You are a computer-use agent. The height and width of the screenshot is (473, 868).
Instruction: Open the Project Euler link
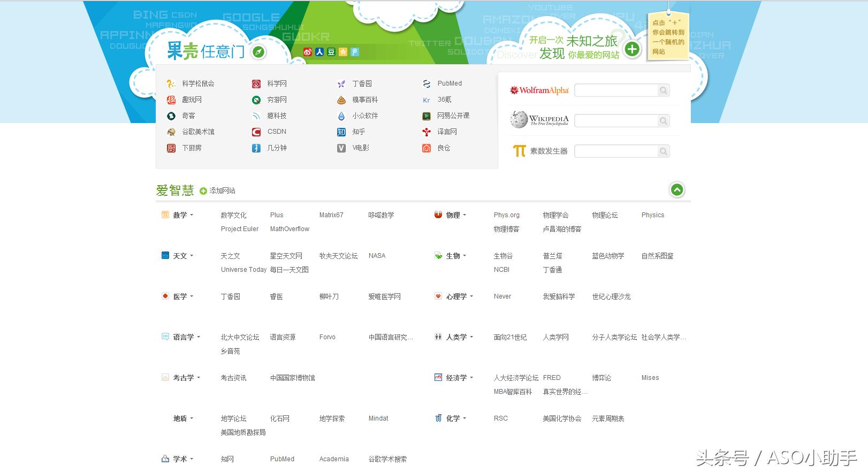(239, 229)
